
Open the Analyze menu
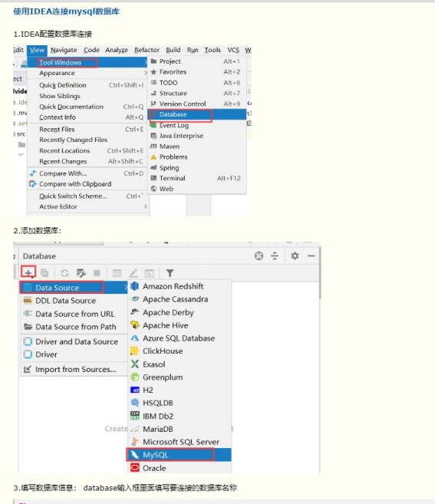pos(117,50)
